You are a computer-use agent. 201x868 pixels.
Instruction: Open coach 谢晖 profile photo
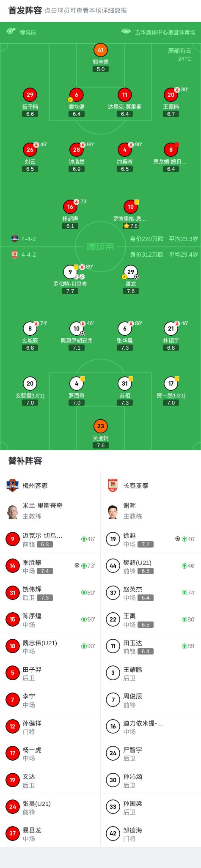coord(113,512)
